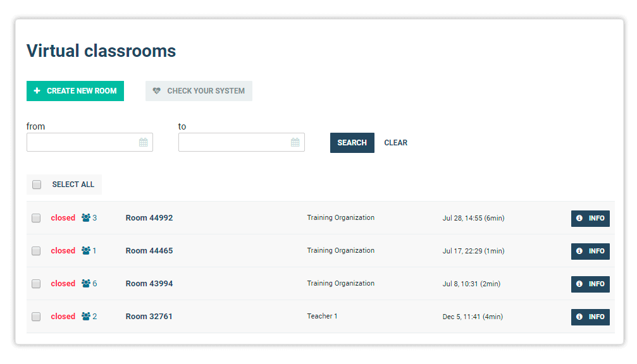This screenshot has width=637, height=364.
Task: Click closed status of Room 44992
Action: [x=63, y=218]
